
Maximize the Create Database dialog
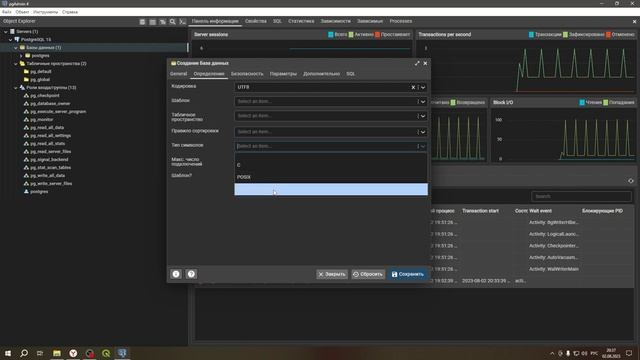click(417, 63)
